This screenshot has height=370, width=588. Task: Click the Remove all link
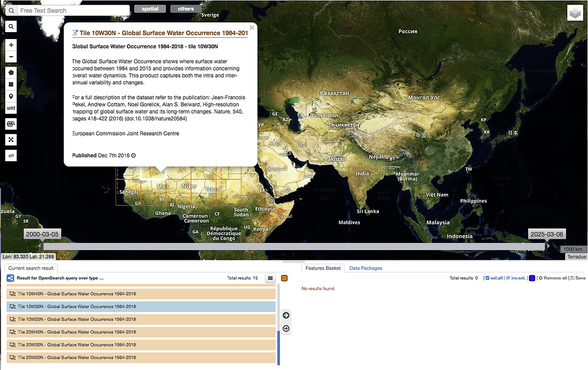tap(555, 278)
